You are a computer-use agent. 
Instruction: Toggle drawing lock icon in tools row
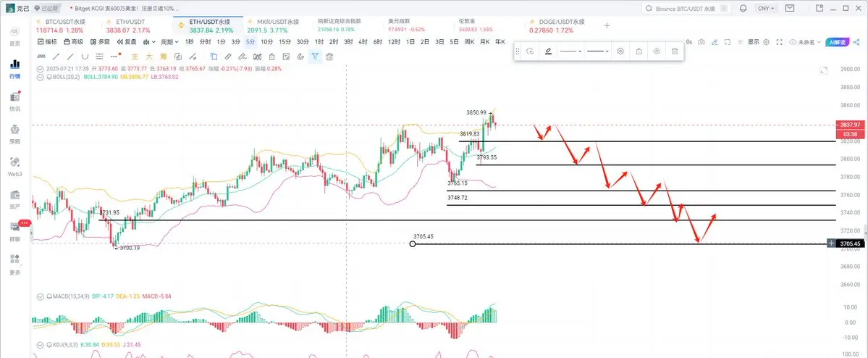point(271,57)
